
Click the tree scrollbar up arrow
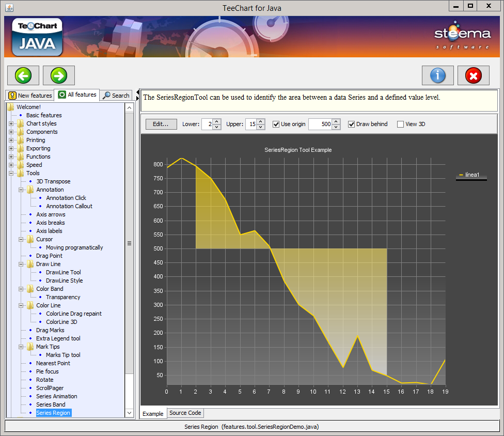(x=129, y=107)
